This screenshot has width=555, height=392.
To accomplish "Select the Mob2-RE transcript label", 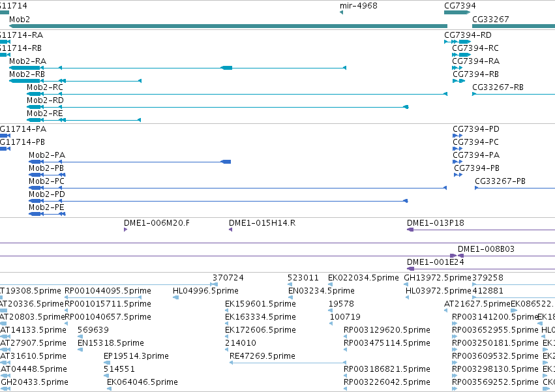I will tap(45, 113).
